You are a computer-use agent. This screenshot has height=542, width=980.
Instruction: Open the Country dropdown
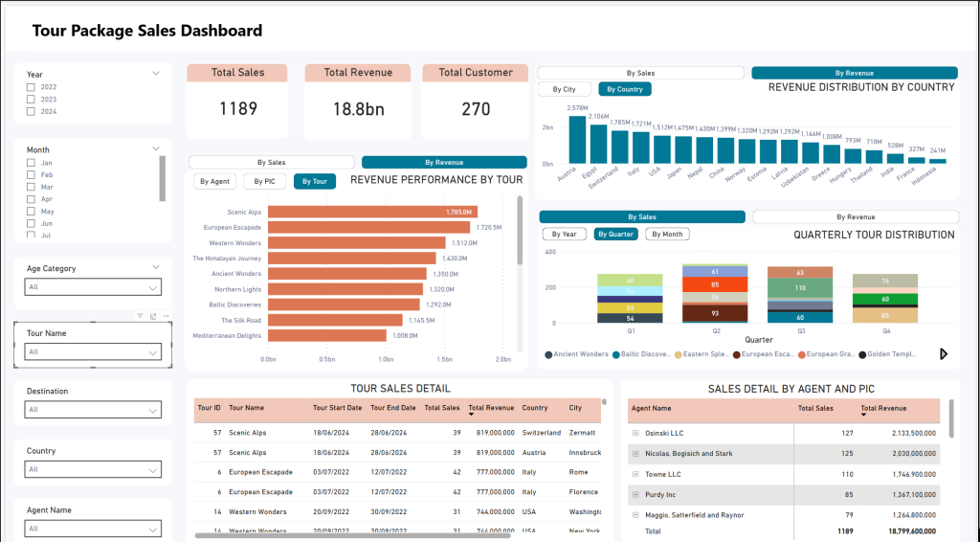click(93, 469)
